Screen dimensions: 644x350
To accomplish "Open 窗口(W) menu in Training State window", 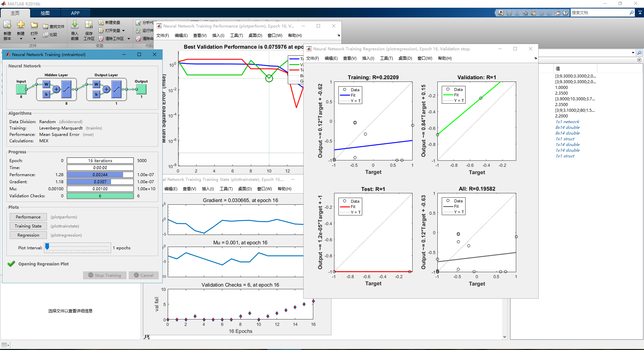I will point(264,189).
